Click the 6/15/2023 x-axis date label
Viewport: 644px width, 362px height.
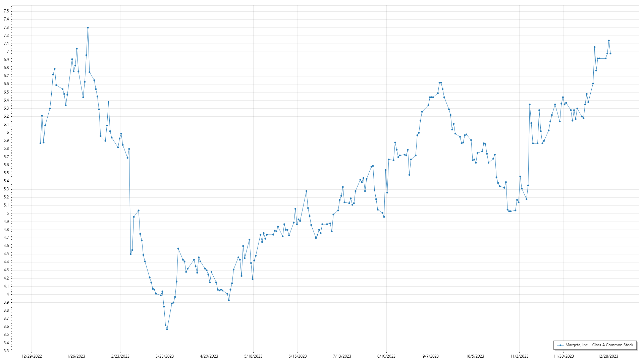(298, 356)
